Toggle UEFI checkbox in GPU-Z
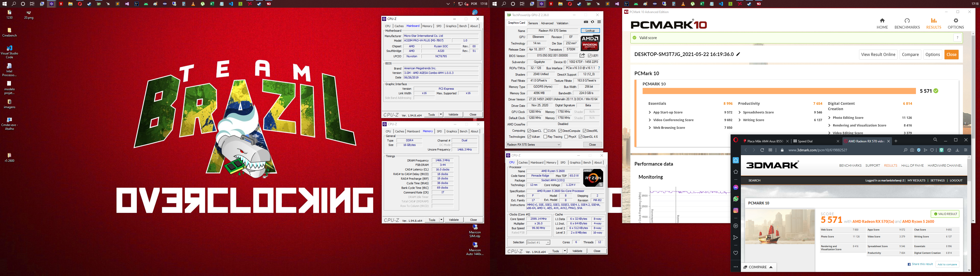The width and height of the screenshot is (980, 276). click(x=590, y=56)
